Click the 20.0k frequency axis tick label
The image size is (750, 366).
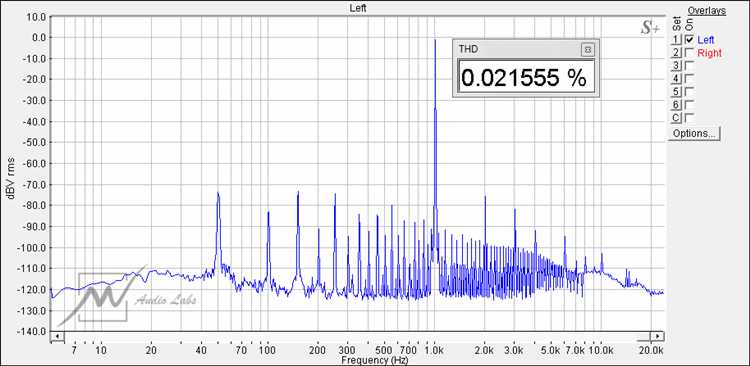652,351
